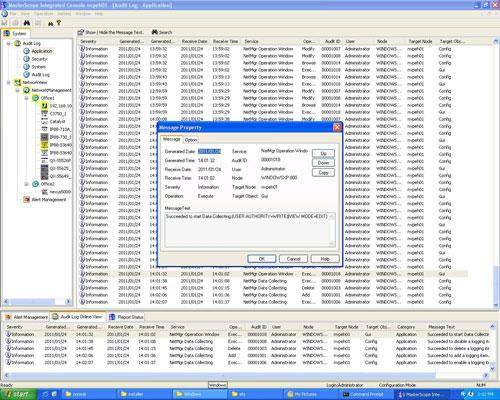Open the Operation menu
Viewport: 500px width, 400px height.
pos(43,14)
